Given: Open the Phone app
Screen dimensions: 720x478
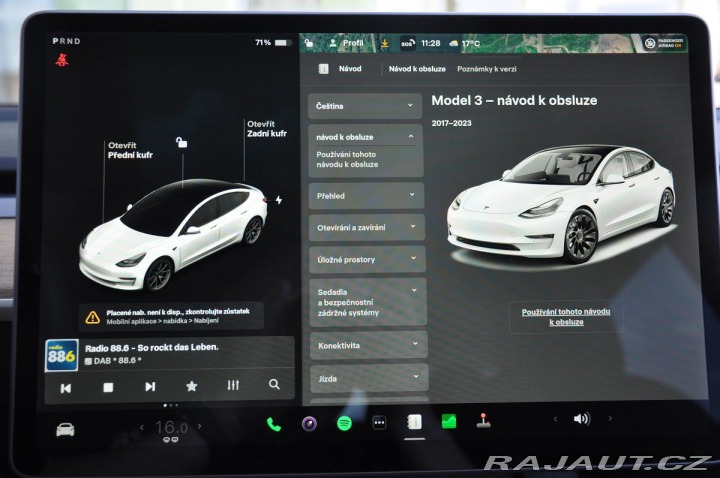Looking at the screenshot, I should click(274, 424).
